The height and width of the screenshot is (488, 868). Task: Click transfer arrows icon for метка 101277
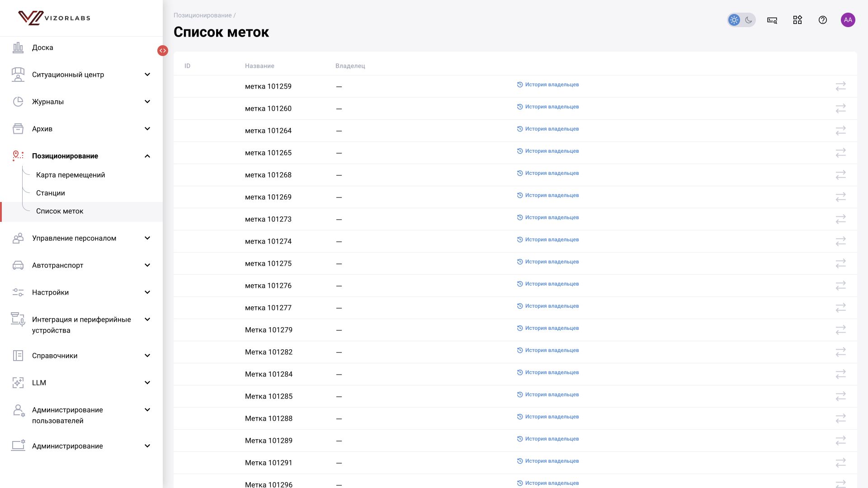click(x=841, y=308)
